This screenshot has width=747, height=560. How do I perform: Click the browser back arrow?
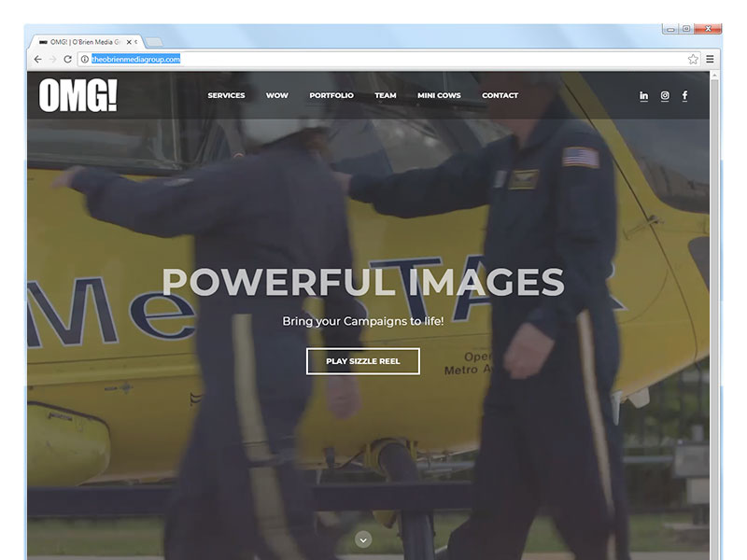37,59
